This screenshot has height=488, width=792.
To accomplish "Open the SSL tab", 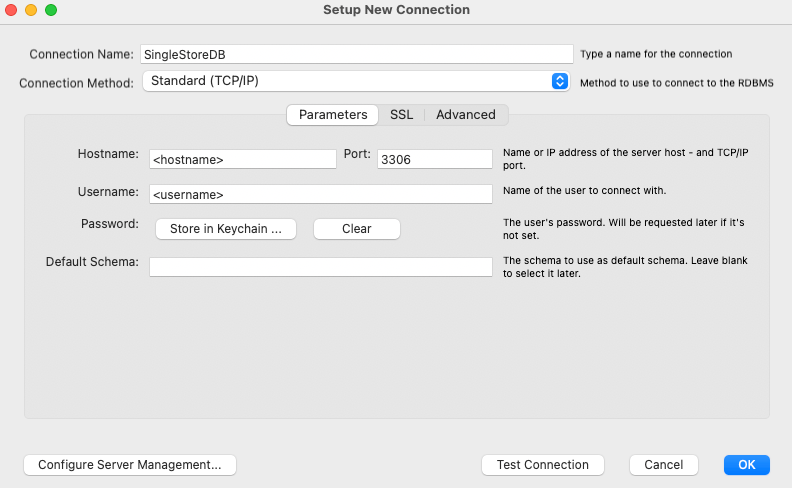I will (401, 115).
